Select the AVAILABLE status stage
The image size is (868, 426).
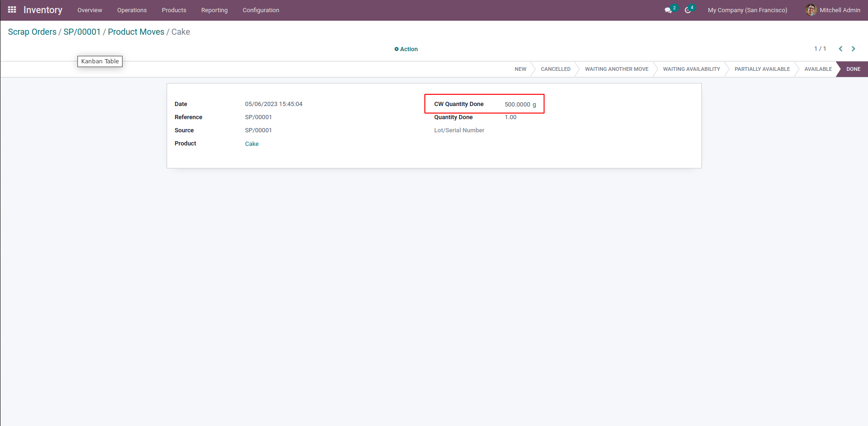818,69
